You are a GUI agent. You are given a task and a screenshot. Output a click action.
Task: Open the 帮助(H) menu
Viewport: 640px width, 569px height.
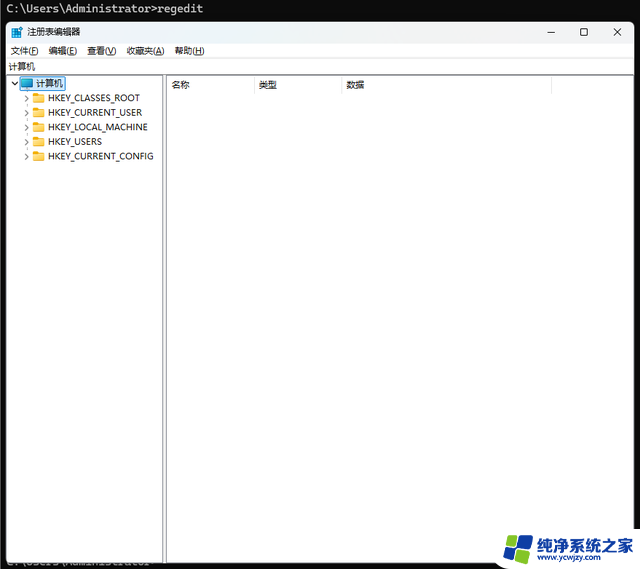point(189,51)
